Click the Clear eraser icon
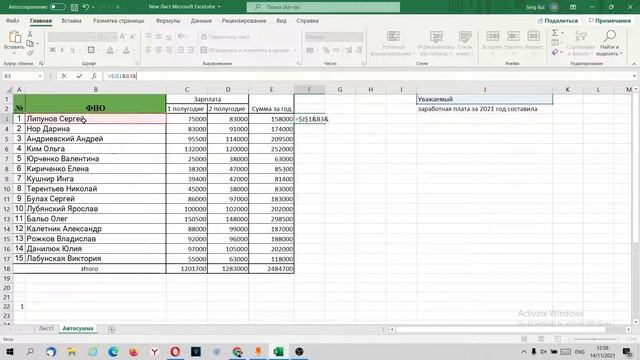This screenshot has height=360, width=640. [x=555, y=52]
